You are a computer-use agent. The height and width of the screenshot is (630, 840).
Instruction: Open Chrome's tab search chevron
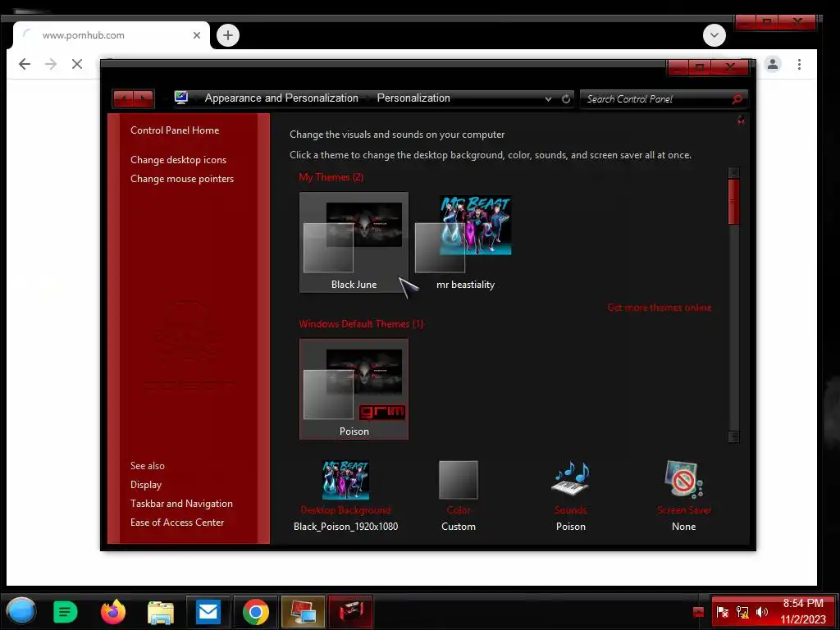click(x=714, y=35)
